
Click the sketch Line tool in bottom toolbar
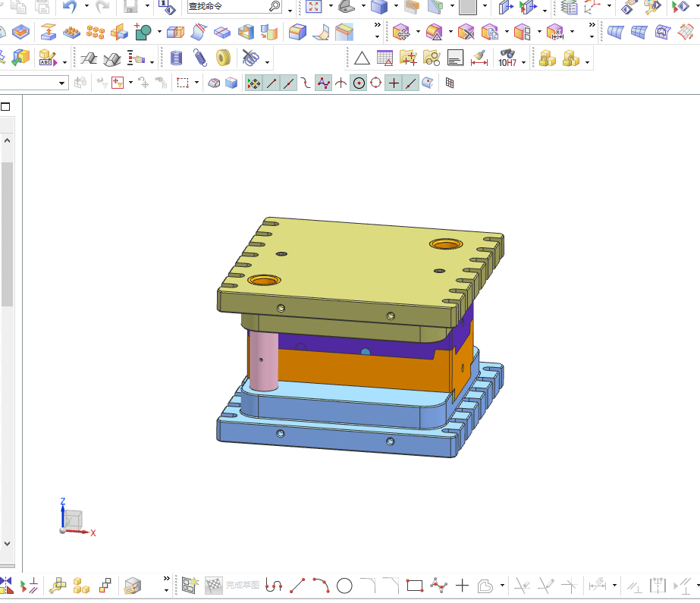pos(297,585)
